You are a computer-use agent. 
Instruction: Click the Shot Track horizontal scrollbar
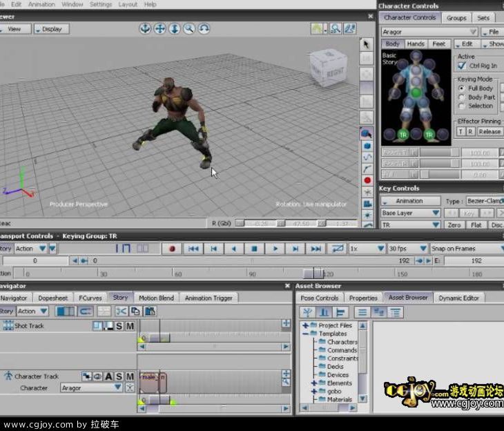tap(214, 347)
